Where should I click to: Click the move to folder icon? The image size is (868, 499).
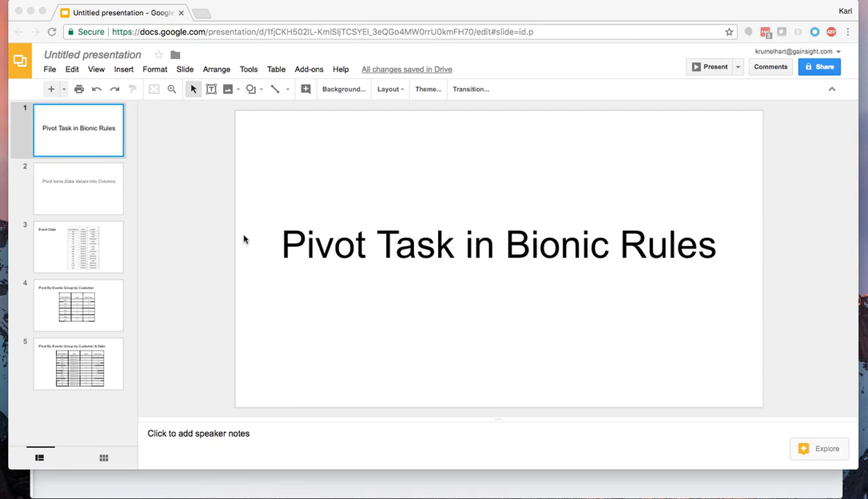175,55
